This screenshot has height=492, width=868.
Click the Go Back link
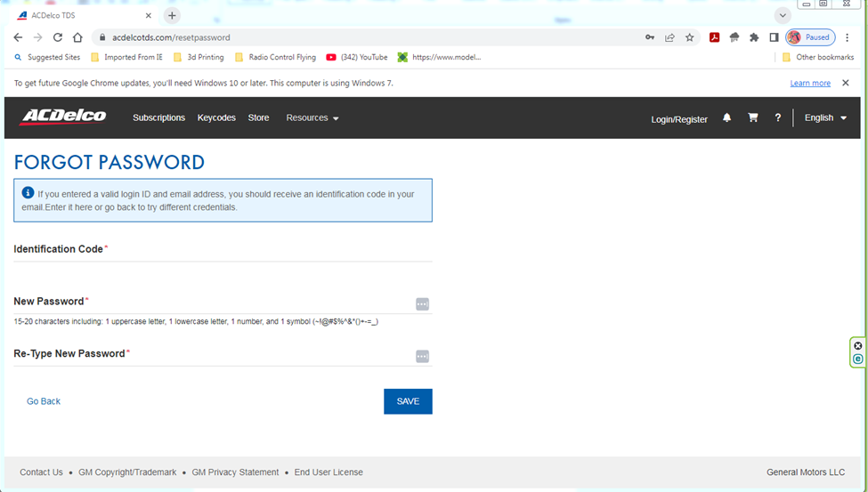click(x=44, y=401)
